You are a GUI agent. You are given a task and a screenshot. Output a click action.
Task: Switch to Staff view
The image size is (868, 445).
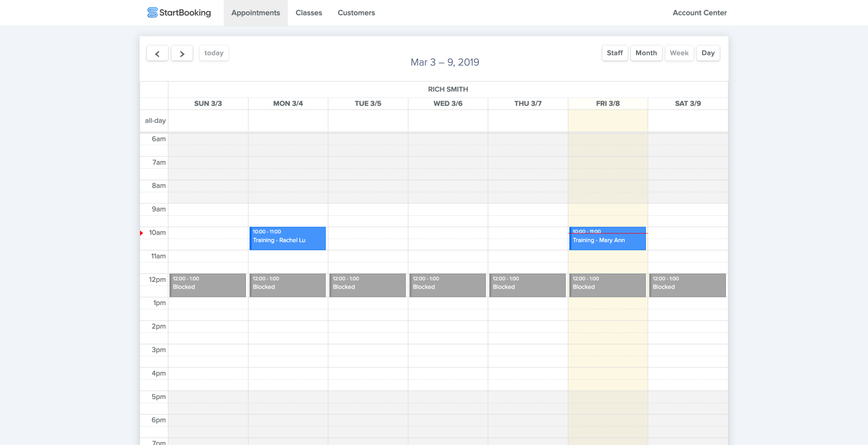[615, 53]
